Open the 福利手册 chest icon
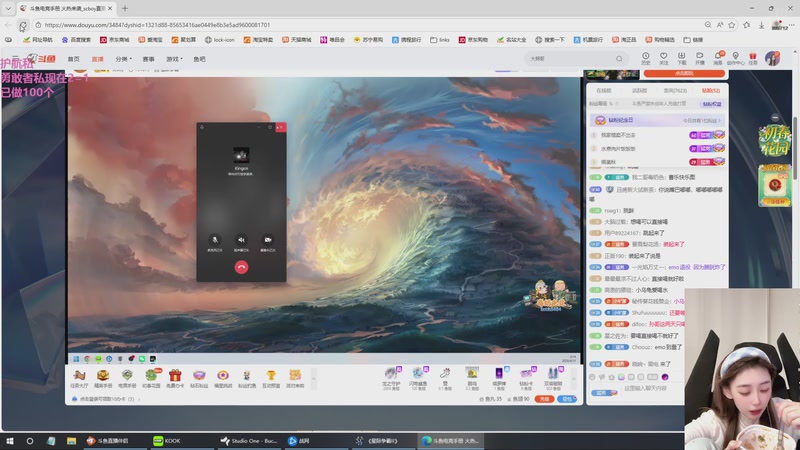The height and width of the screenshot is (450, 800). pyautogui.click(x=103, y=379)
